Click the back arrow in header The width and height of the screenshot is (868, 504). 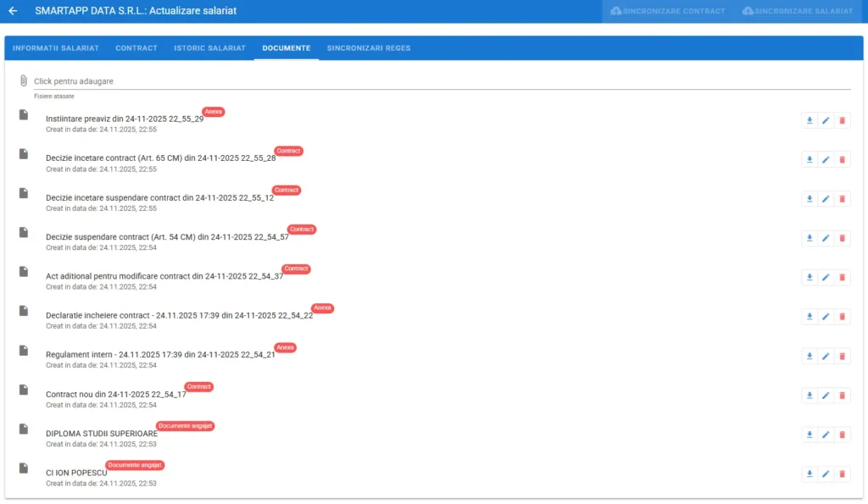tap(13, 11)
